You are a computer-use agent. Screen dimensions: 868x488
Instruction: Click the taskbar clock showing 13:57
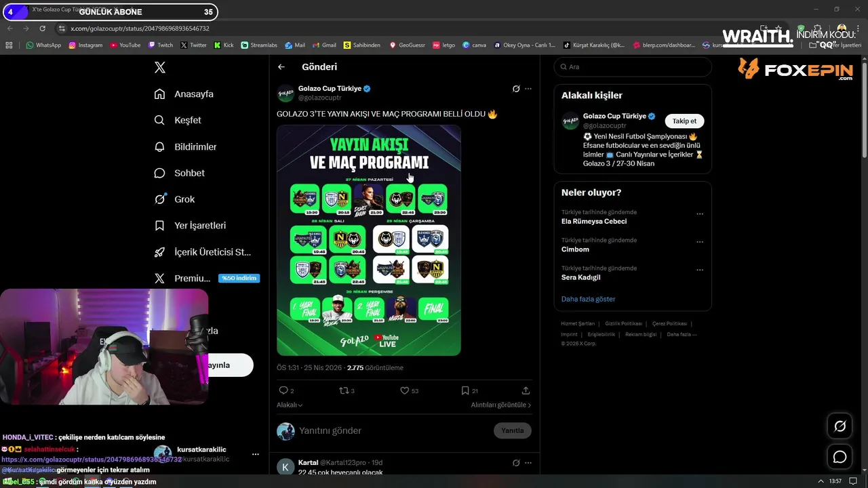[x=835, y=481]
